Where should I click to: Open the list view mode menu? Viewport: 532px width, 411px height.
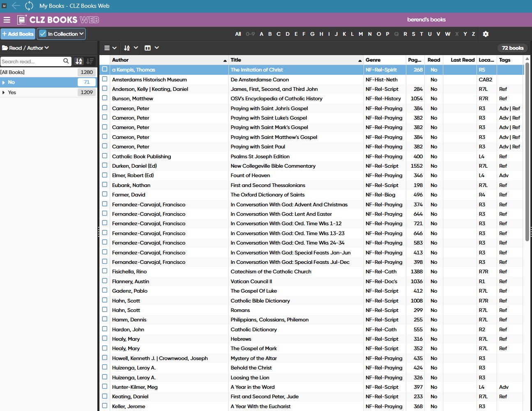pos(110,48)
